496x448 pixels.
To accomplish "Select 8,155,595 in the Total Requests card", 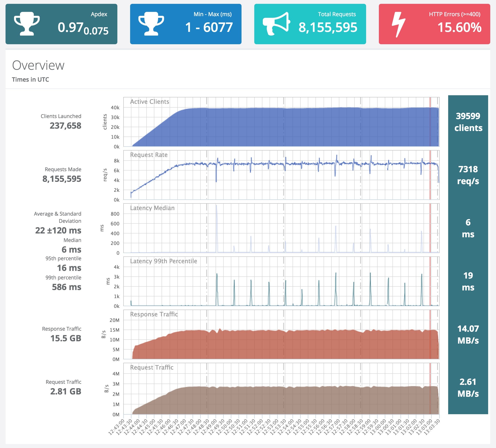I will tap(328, 27).
